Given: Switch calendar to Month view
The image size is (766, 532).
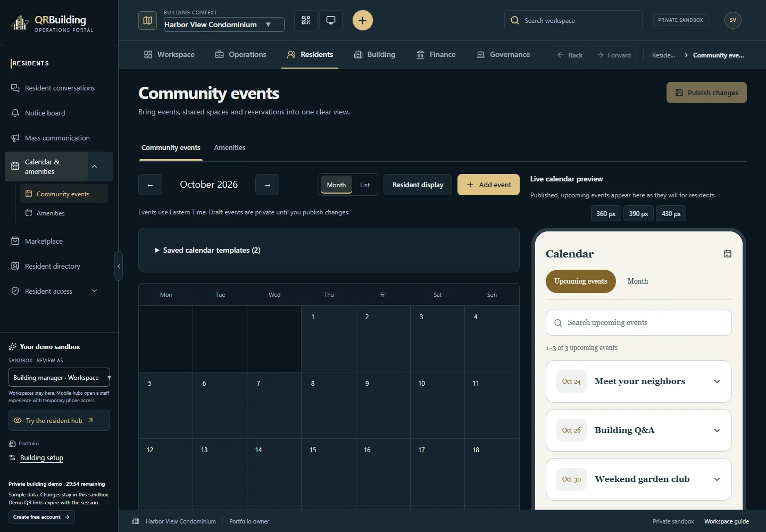Looking at the screenshot, I should coord(336,185).
